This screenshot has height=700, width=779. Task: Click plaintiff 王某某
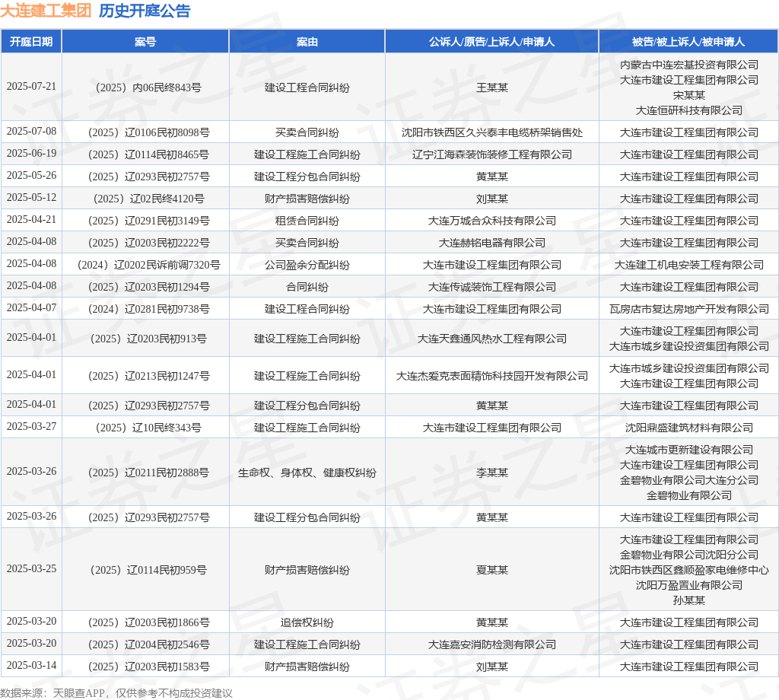click(x=492, y=87)
